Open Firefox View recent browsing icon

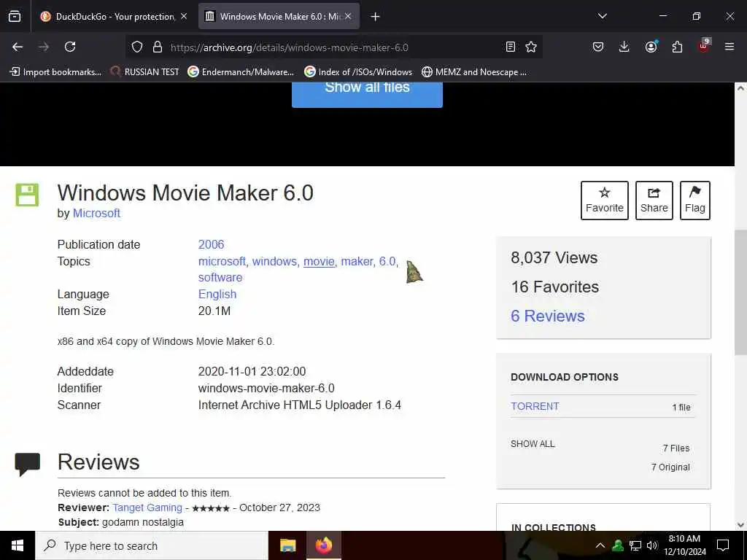pyautogui.click(x=15, y=16)
